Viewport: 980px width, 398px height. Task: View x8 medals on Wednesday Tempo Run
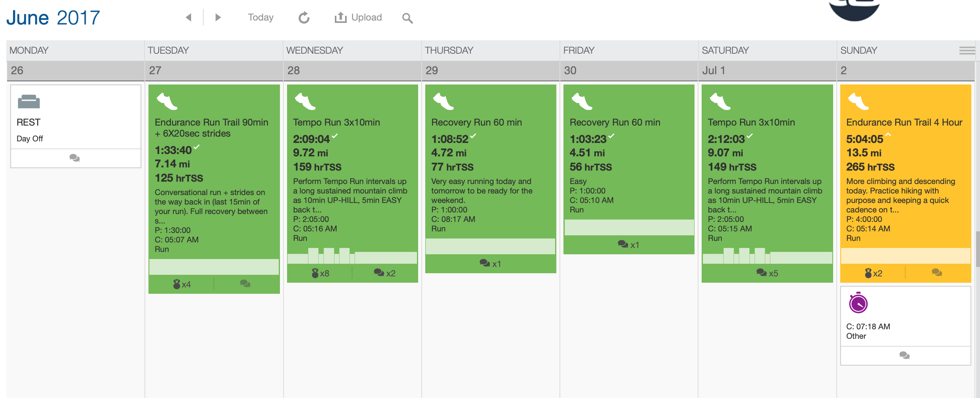tap(320, 273)
